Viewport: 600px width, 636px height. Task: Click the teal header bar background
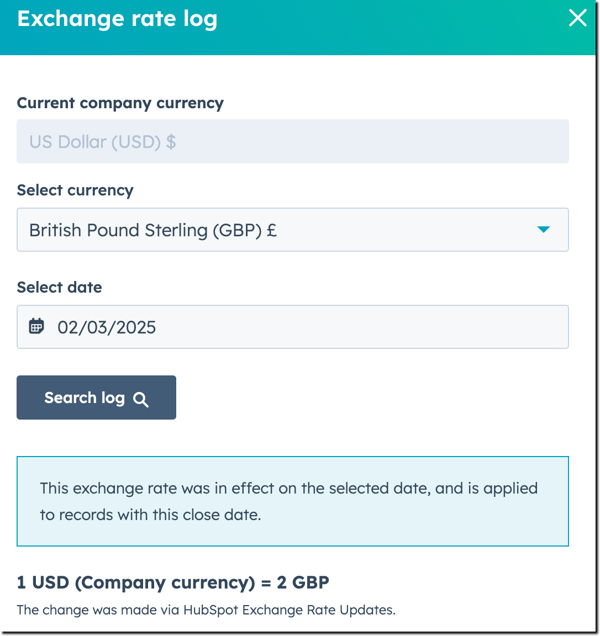(x=400, y=25)
